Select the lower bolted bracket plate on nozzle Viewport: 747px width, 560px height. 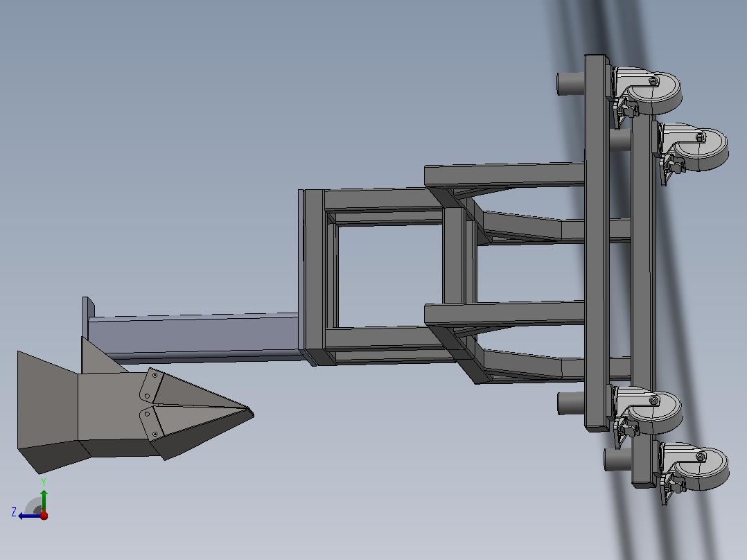point(152,423)
